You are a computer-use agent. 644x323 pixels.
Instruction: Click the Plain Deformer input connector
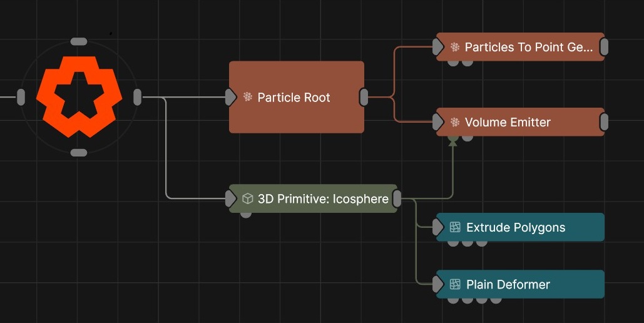point(439,284)
